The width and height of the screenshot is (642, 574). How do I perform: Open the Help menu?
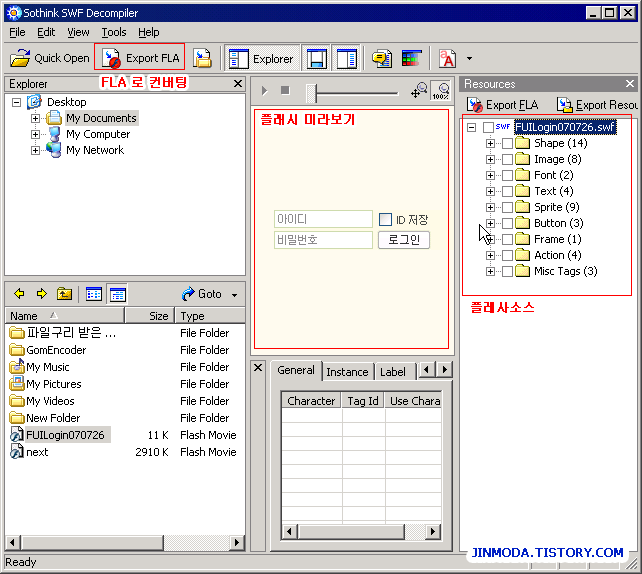pos(149,32)
